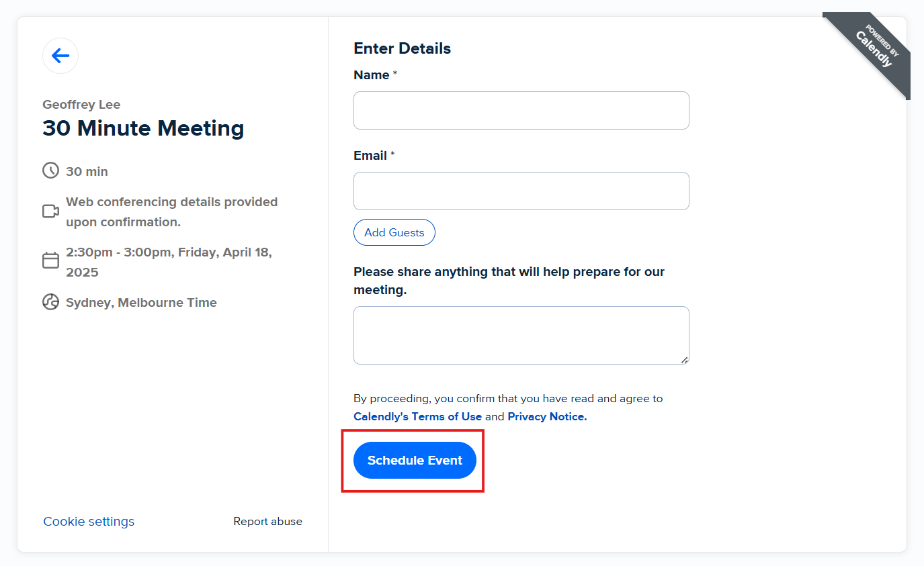Focus the Name input field

pyautogui.click(x=521, y=110)
